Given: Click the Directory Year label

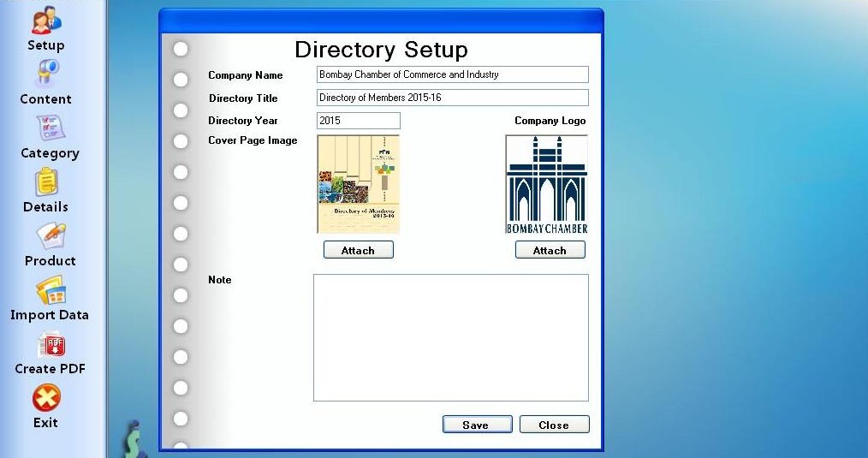Looking at the screenshot, I should (x=243, y=121).
